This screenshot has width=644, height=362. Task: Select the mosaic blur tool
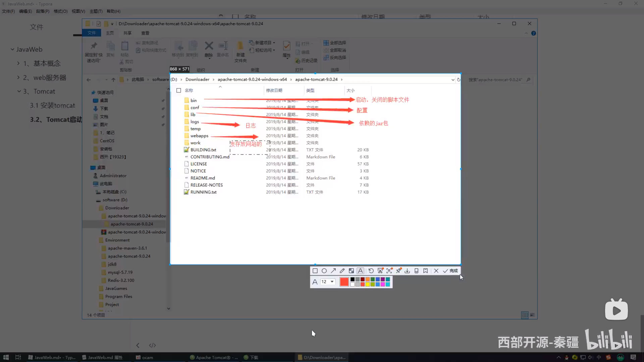tap(351, 271)
